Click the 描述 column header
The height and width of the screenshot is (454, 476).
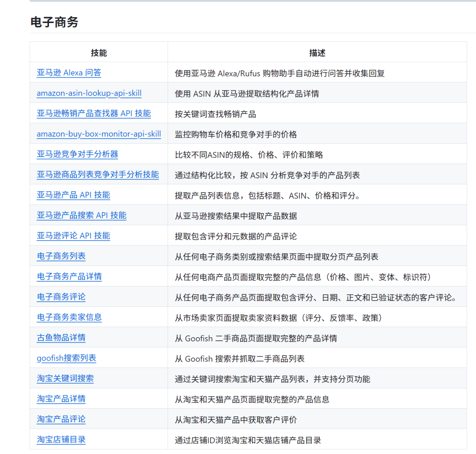click(x=317, y=53)
